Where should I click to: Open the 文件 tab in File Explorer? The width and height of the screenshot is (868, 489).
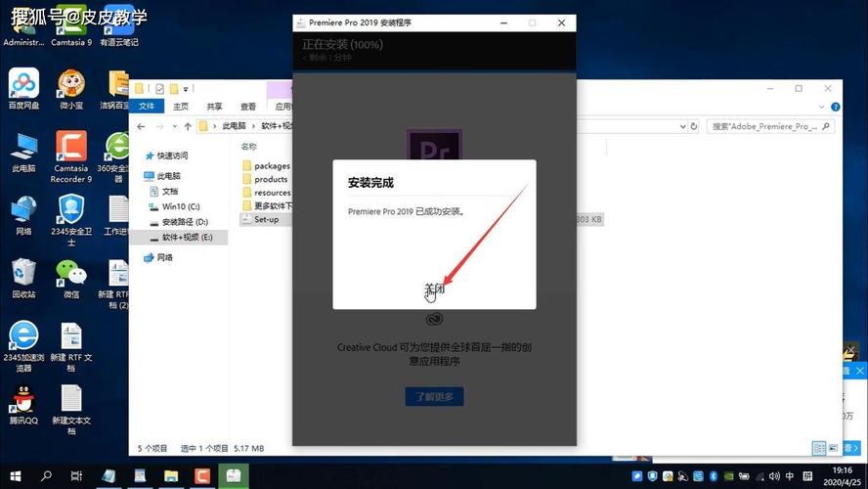147,106
